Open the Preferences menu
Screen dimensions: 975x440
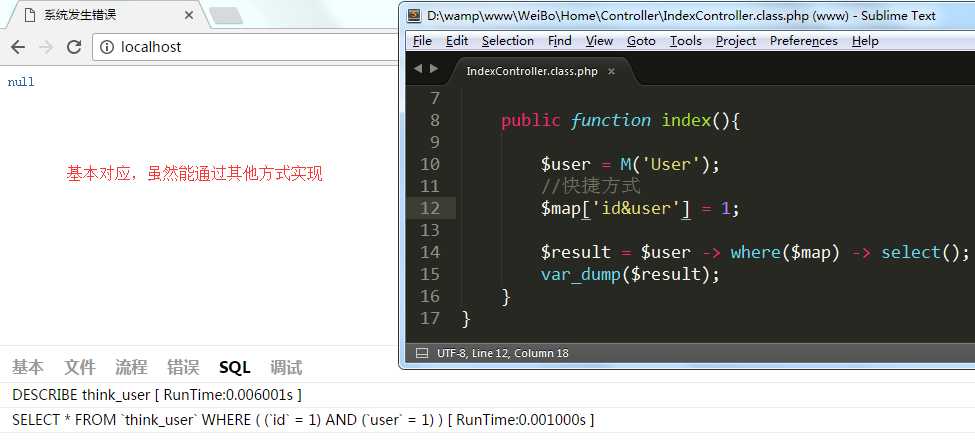pos(803,41)
